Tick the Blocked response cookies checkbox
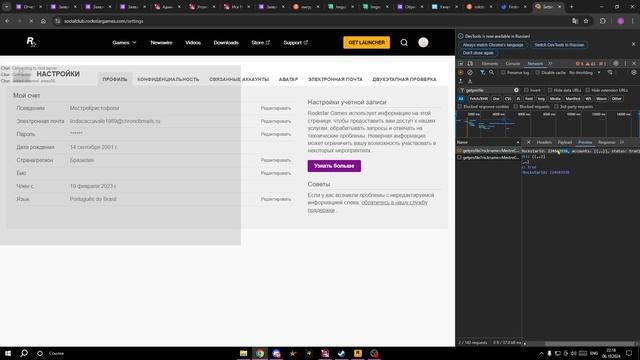 click(x=460, y=107)
